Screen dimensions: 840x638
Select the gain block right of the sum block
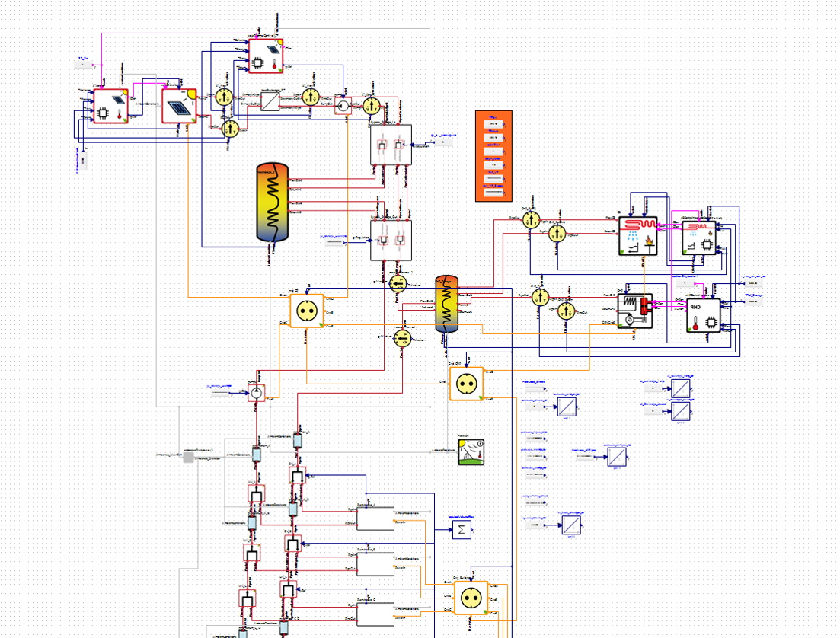(572, 525)
